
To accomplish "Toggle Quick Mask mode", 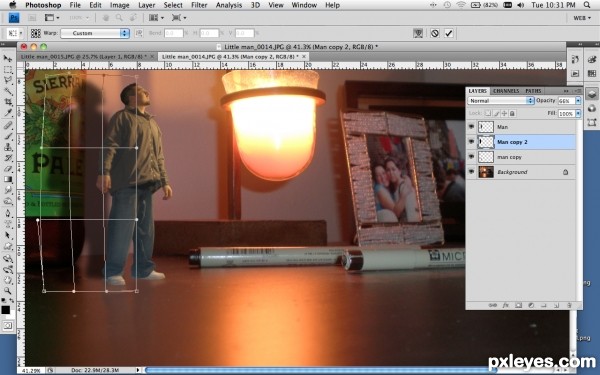I will point(8,326).
